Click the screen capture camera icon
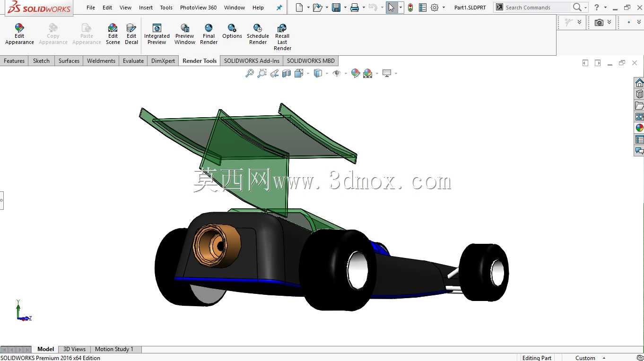Viewport: 644px width, 361px height. (x=599, y=22)
